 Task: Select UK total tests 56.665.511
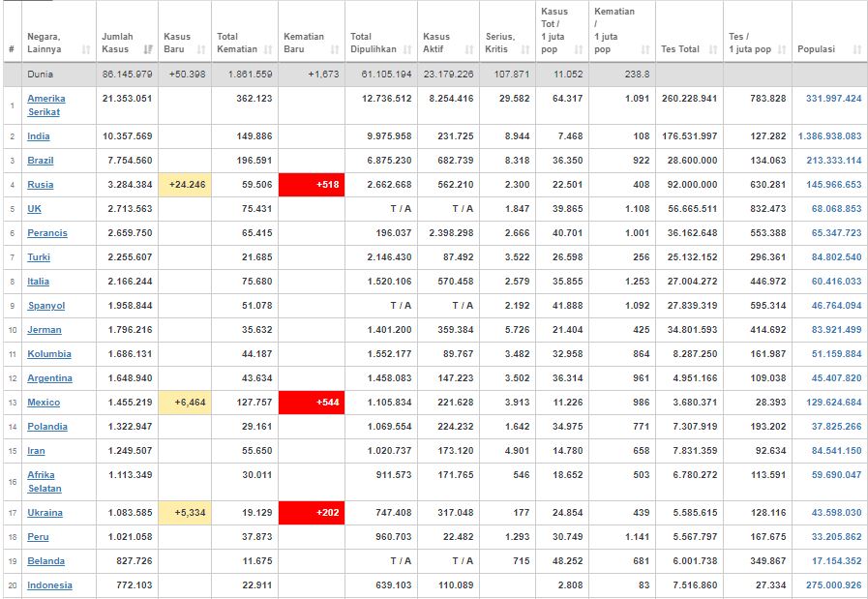[x=693, y=209]
